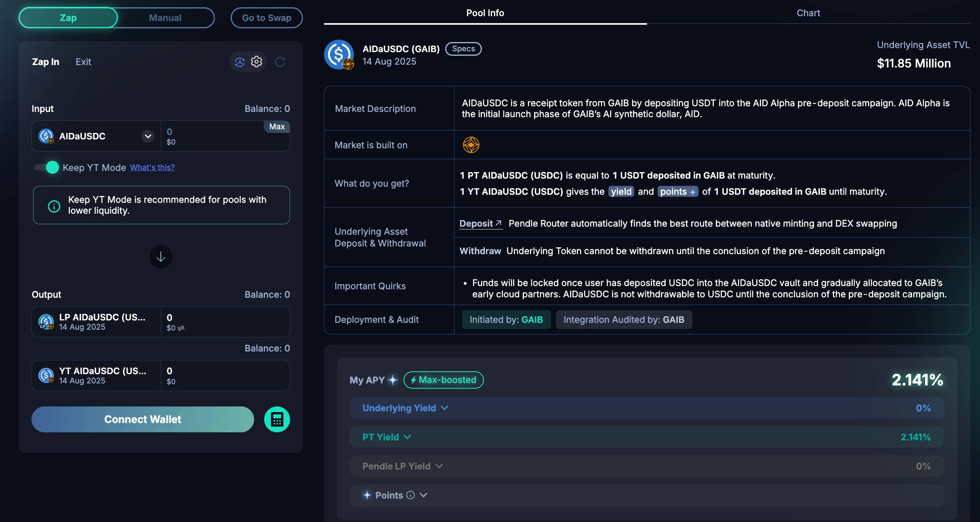This screenshot has width=980, height=522.
Task: Click the AIDaUSDC pool logo in header
Action: pyautogui.click(x=339, y=55)
